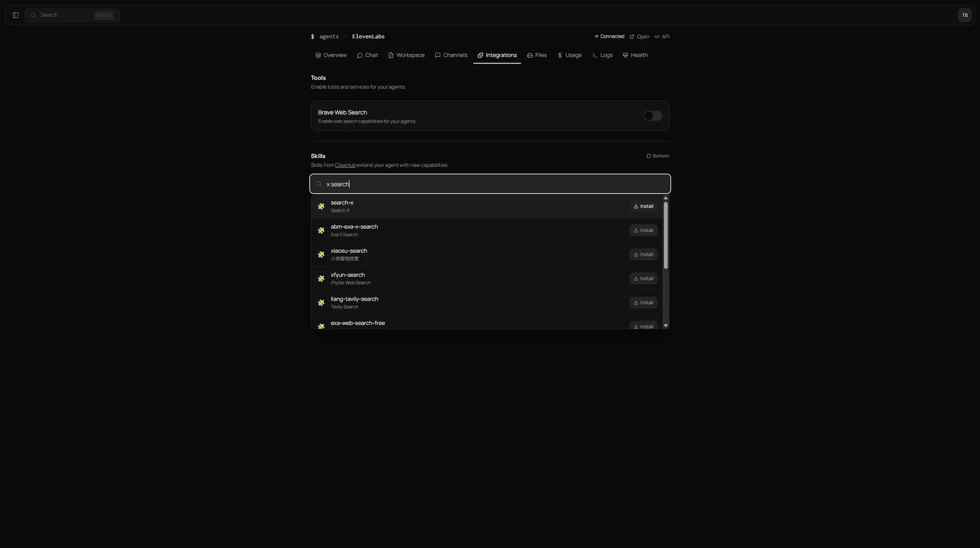Go to agents breadcrumb
Screen dimensions: 980x548
[x=329, y=36]
